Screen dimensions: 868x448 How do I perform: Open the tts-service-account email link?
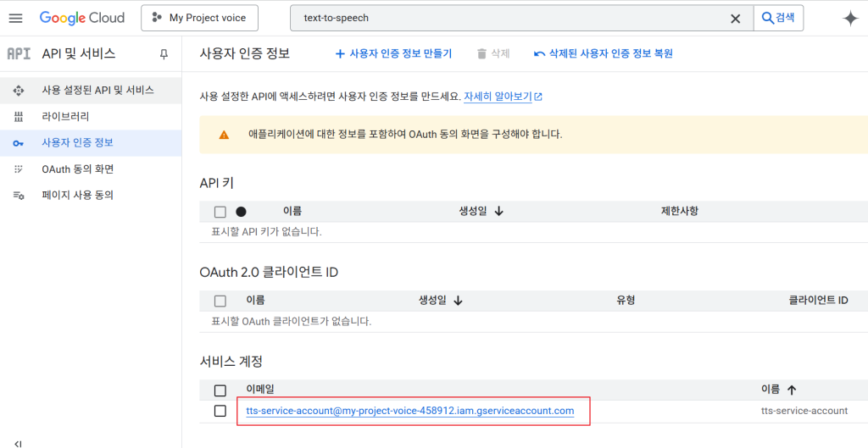pyautogui.click(x=410, y=411)
